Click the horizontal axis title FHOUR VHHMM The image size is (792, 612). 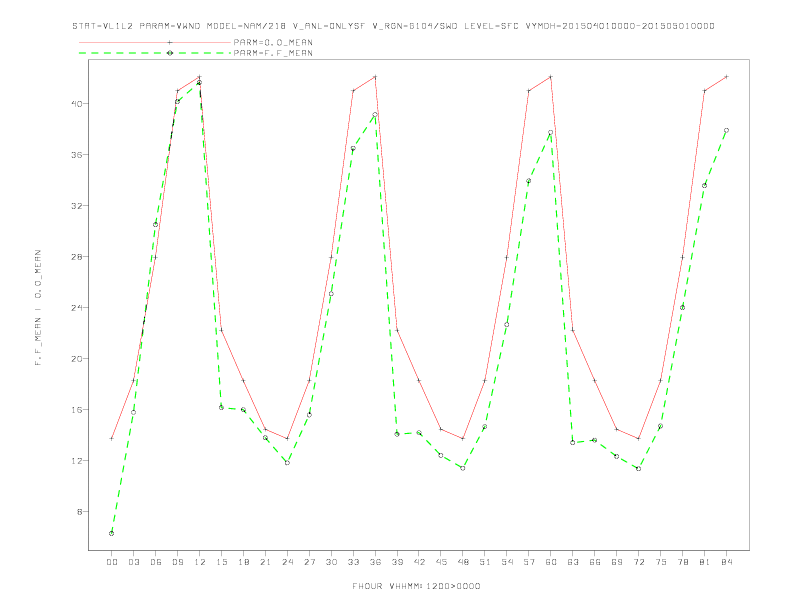tap(416, 586)
